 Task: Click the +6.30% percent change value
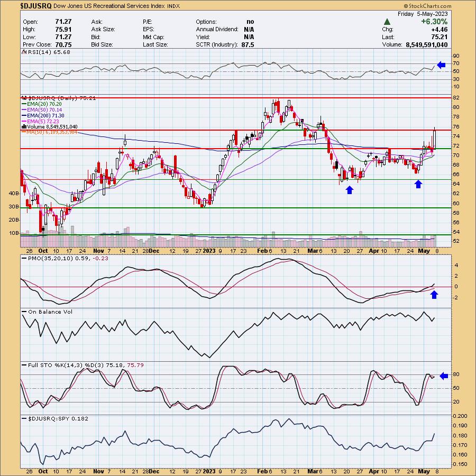(x=434, y=22)
